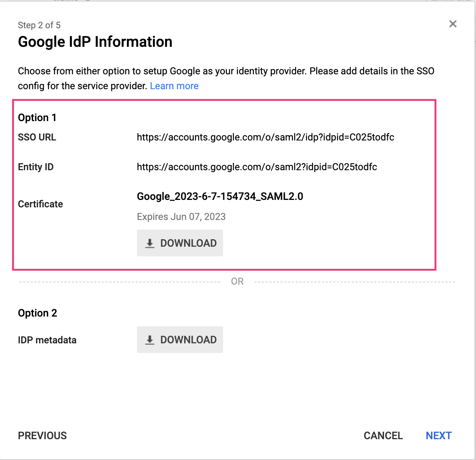The image size is (476, 460).
Task: Select the Entity ID URL text
Action: [257, 167]
